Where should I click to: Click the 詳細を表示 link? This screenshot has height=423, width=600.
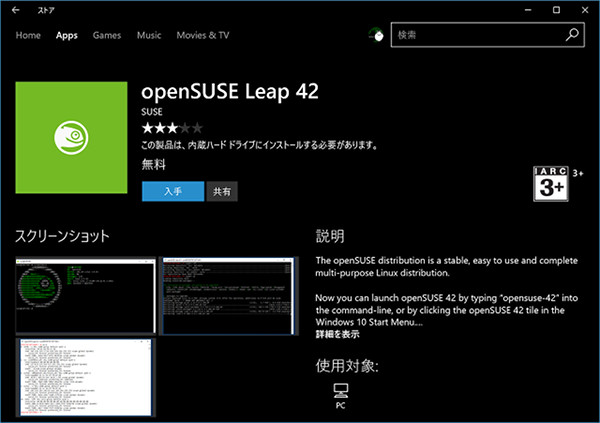(338, 334)
